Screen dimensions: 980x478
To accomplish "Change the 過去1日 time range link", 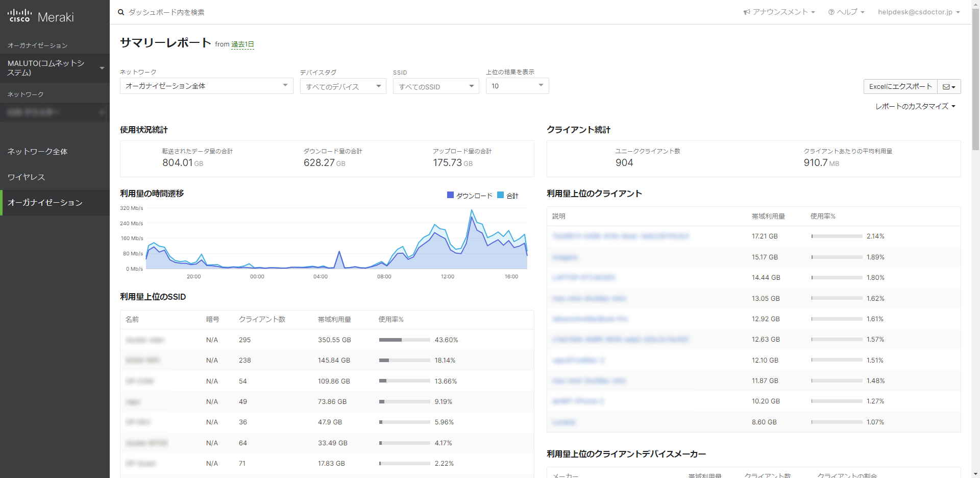I will coord(242,44).
